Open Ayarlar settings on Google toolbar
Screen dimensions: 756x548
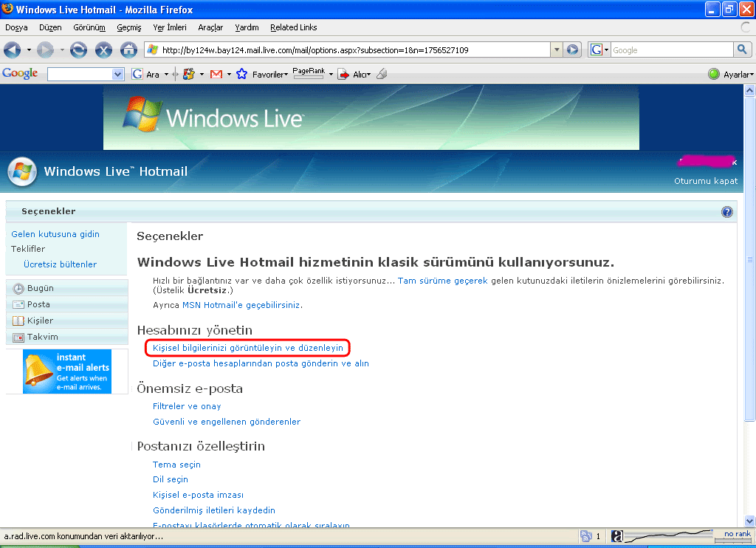click(x=730, y=75)
